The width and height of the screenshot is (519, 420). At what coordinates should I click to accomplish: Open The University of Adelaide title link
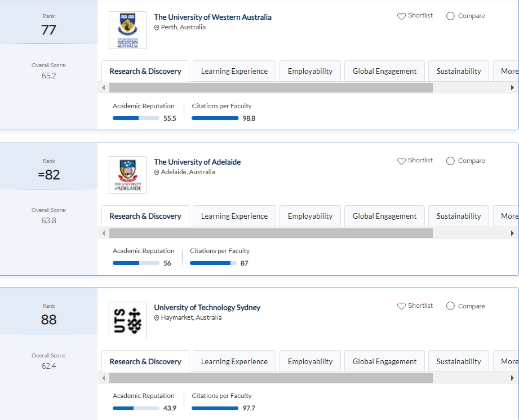pos(197,162)
